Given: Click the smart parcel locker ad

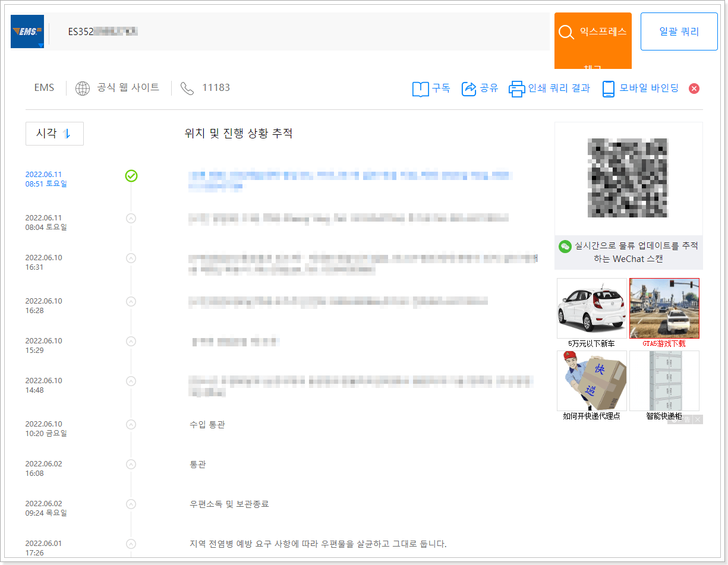Looking at the screenshot, I should pos(664,380).
